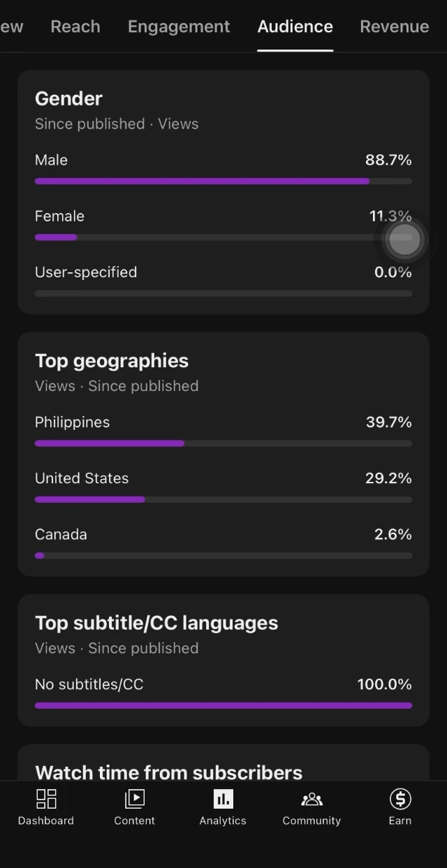447x868 pixels.
Task: Open the Top geographies card title
Action: 112,361
